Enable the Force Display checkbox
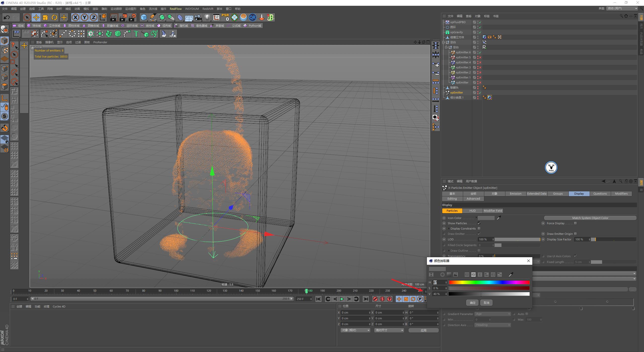Image resolution: width=644 pixels, height=352 pixels. 576,223
